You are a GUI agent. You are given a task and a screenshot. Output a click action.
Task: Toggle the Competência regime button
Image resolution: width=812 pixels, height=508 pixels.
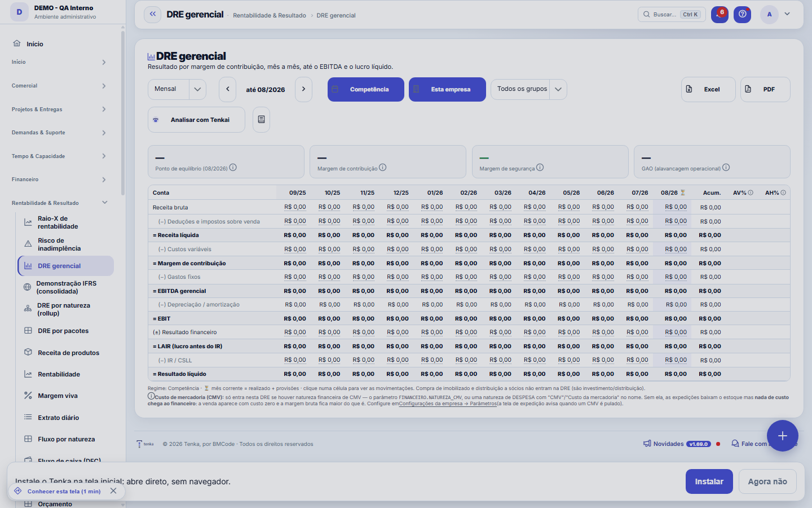[x=366, y=89]
